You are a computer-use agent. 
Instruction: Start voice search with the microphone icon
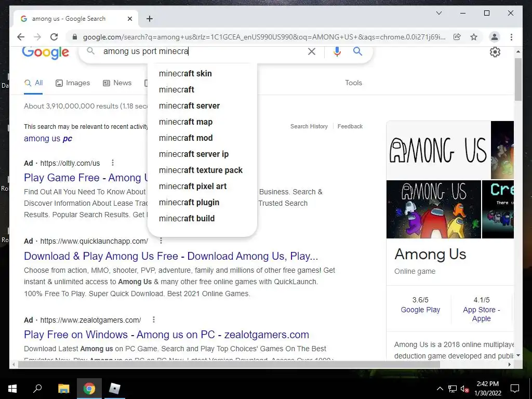click(337, 51)
